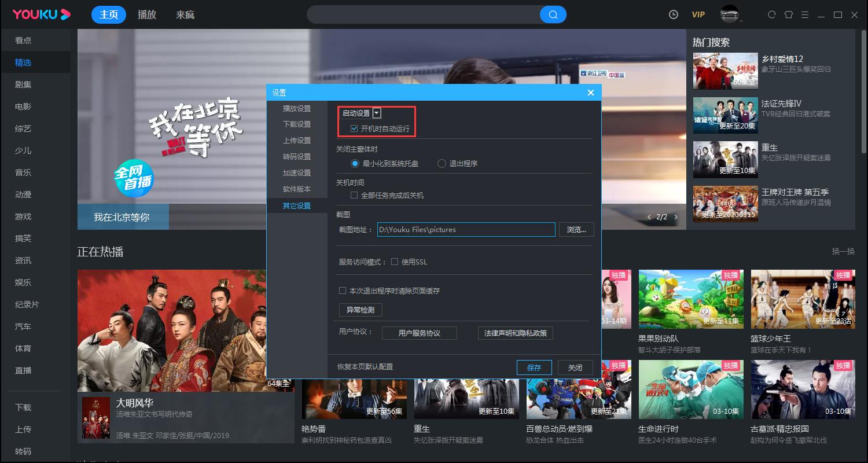Open 下载设置 in settings sidebar
Screen dimensions: 868x463
(x=297, y=124)
